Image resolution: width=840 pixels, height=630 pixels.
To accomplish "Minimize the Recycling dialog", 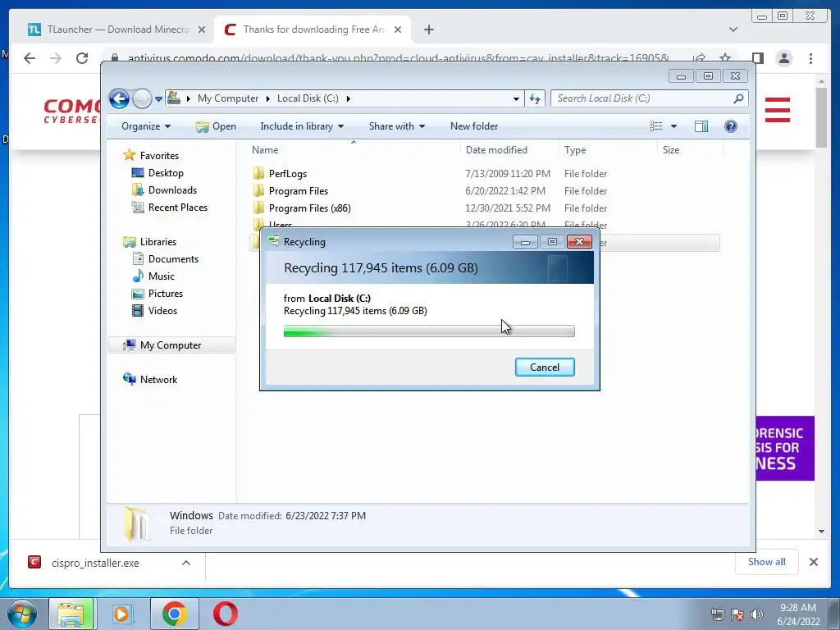I will [525, 242].
